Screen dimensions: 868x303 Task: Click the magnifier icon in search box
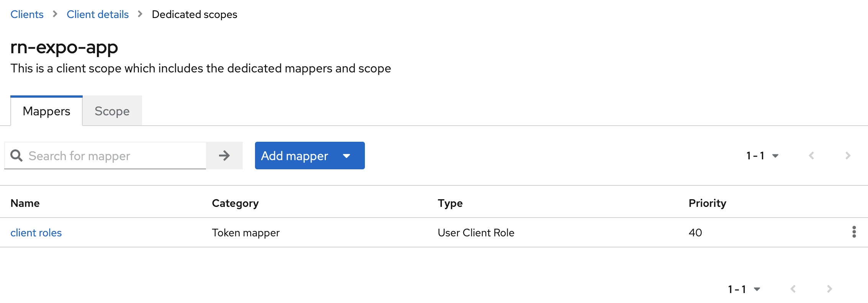tap(16, 156)
